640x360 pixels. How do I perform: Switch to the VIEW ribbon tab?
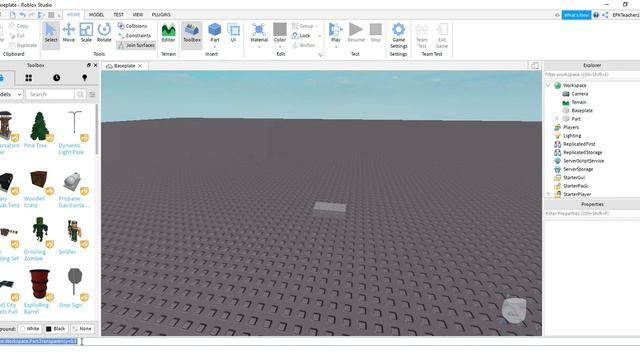point(138,15)
